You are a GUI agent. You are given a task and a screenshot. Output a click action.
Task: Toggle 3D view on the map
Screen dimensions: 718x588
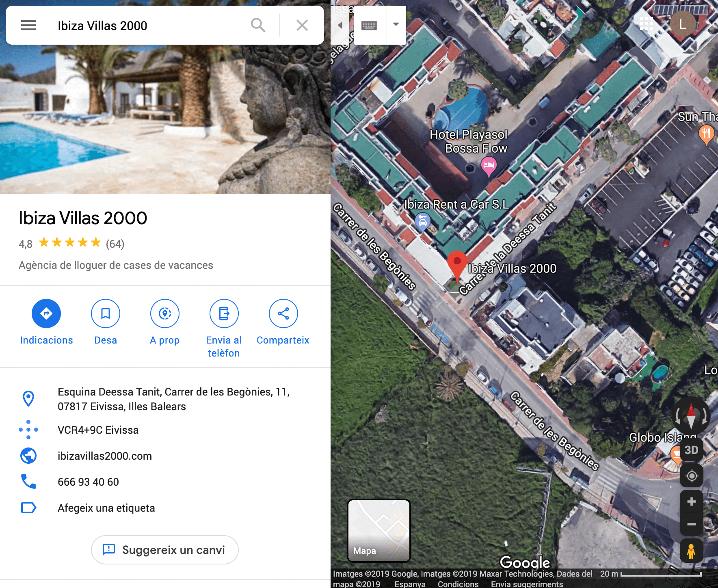tap(691, 450)
